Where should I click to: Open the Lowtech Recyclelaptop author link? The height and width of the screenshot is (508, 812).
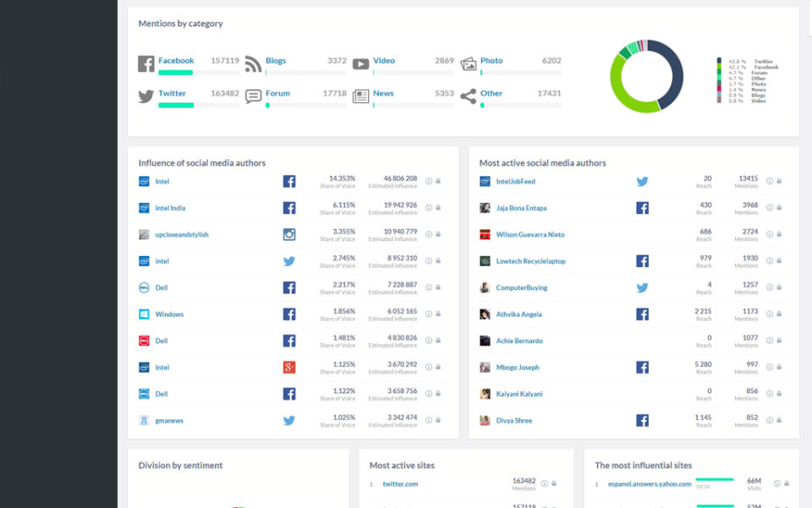coord(531,261)
